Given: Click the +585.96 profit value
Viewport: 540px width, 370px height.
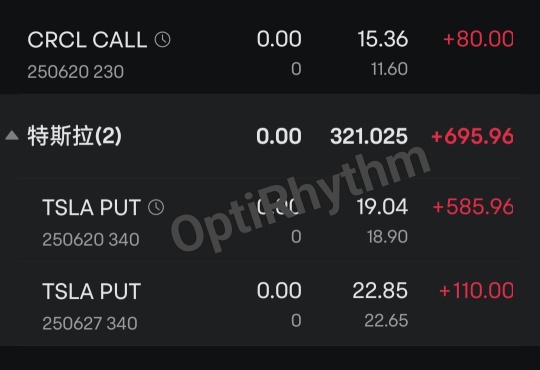Looking at the screenshot, I should point(474,207).
